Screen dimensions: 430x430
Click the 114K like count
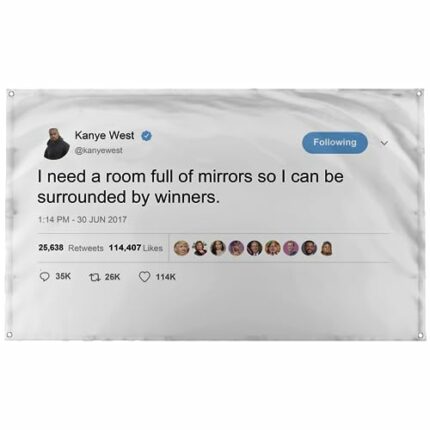coord(166,277)
